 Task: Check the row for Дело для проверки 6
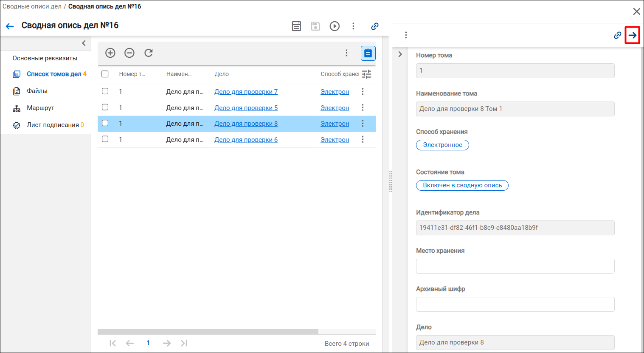click(x=105, y=139)
